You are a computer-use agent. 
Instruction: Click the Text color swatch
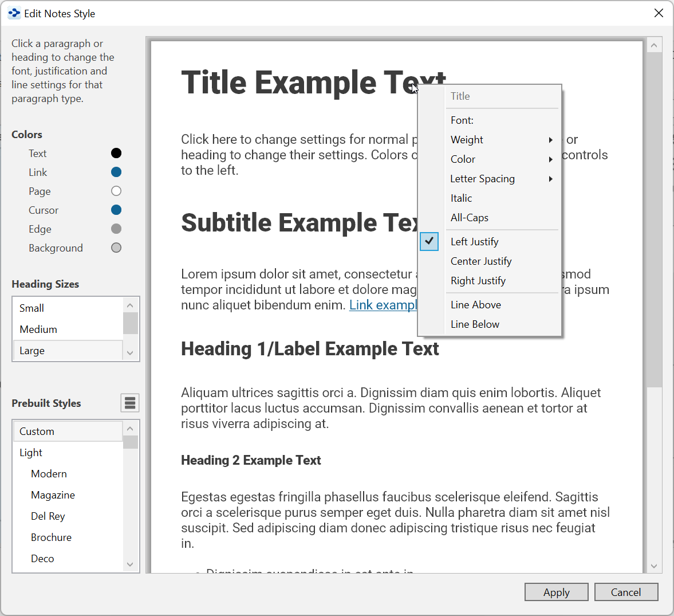[116, 153]
